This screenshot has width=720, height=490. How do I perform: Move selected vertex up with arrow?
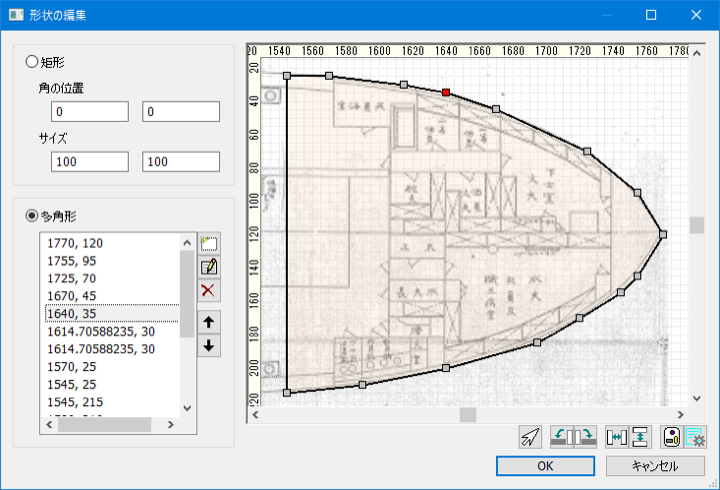tap(209, 322)
